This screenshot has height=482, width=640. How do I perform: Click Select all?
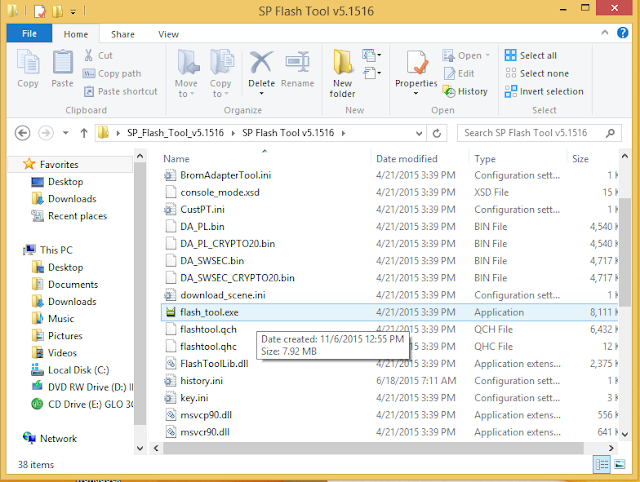click(x=531, y=55)
